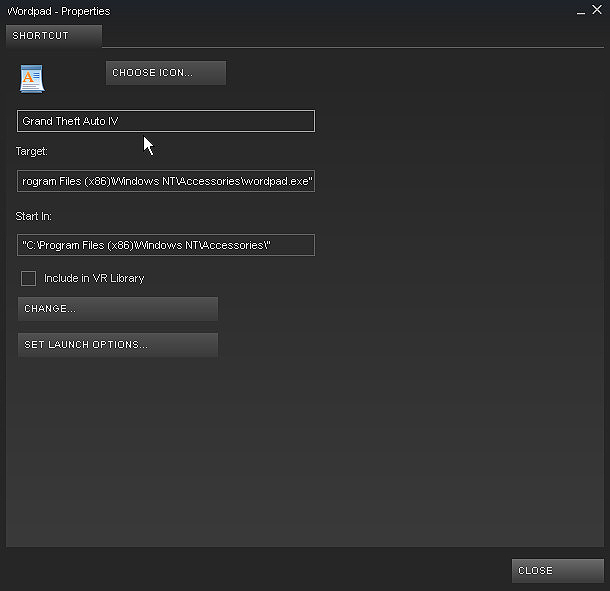
Task: Open the Choose Icon dialog
Action: 166,73
